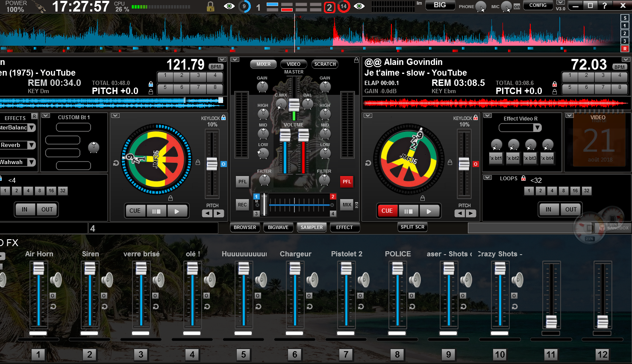Click the red boxed 2 deck layout icon
Image resolution: width=632 pixels, height=364 pixels.
tap(329, 7)
